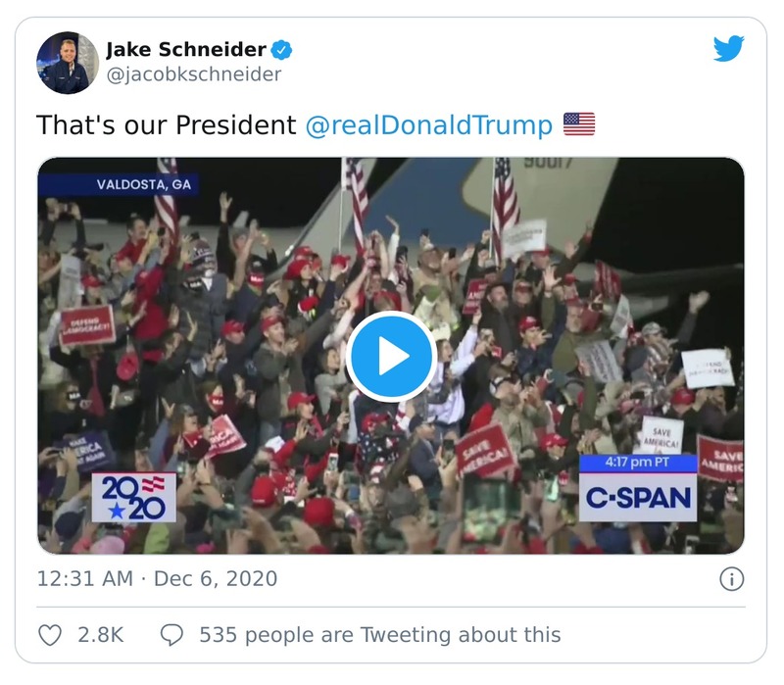The image size is (784, 685).
Task: Open the @jacobkschneider handle link
Action: tap(193, 74)
